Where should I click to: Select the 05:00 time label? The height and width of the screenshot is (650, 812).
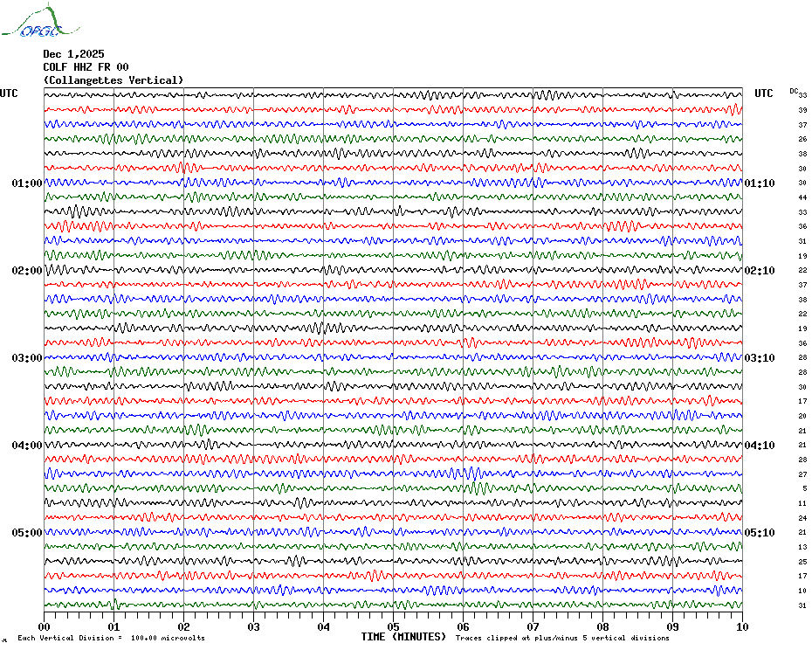27,533
